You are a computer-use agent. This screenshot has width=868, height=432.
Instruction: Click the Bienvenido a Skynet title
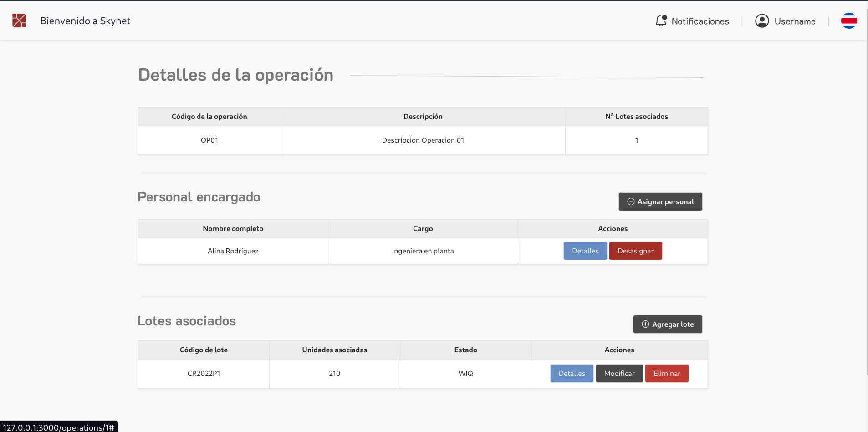point(85,21)
